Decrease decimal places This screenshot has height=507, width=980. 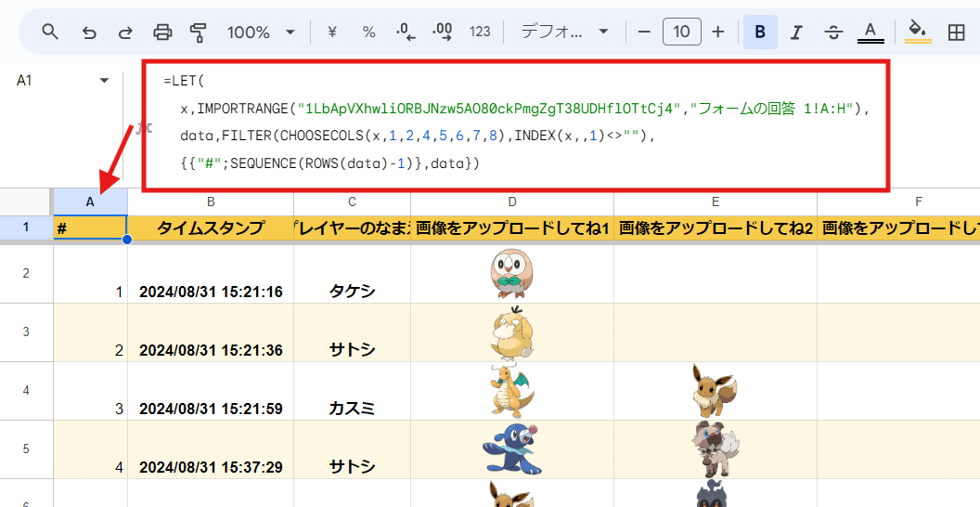406,32
